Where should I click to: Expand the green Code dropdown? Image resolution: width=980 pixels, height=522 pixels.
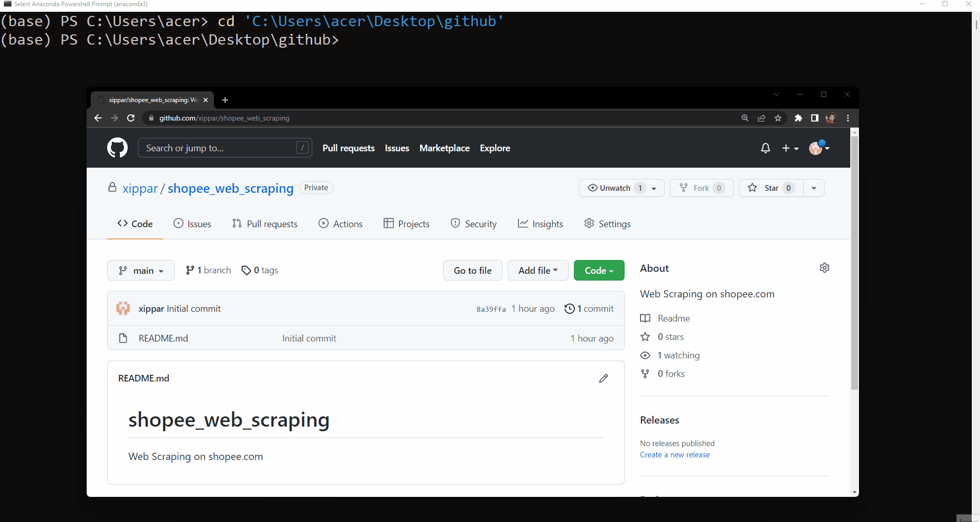[x=598, y=270]
